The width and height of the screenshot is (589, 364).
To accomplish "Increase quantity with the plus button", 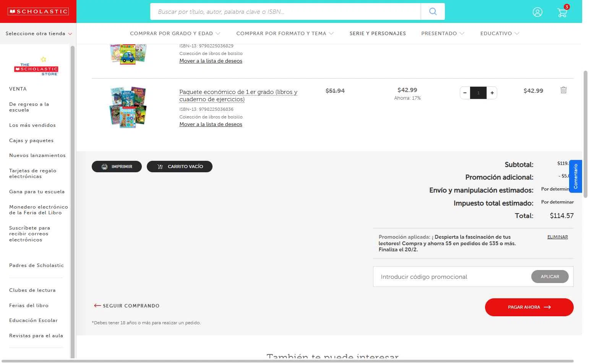I will click(492, 93).
